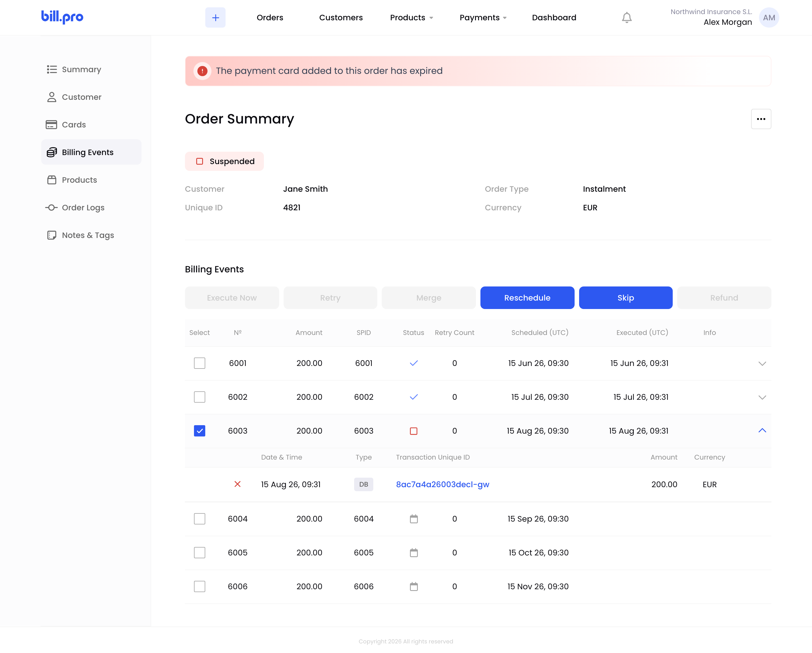The height and width of the screenshot is (653, 812).
Task: Open Products in the sidebar
Action: point(91,180)
